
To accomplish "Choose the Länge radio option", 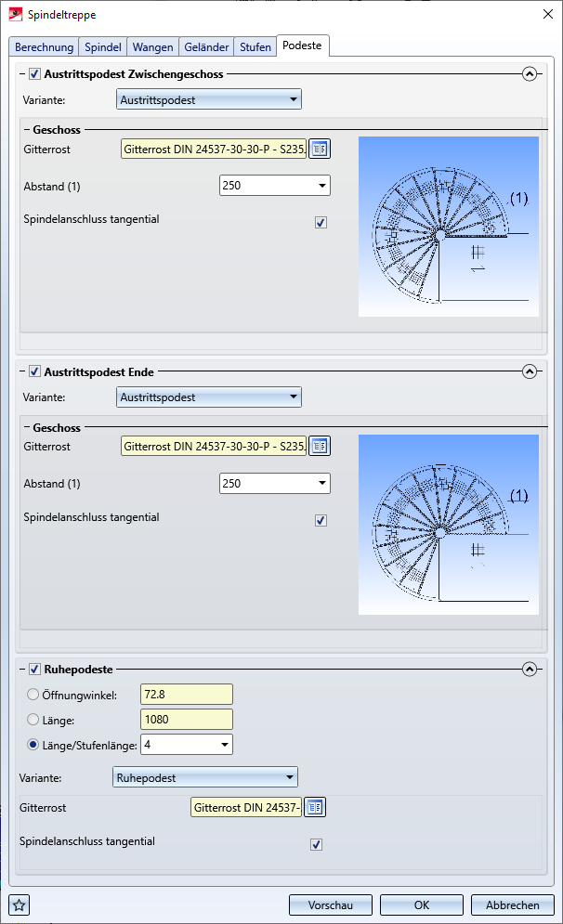I will 34,720.
